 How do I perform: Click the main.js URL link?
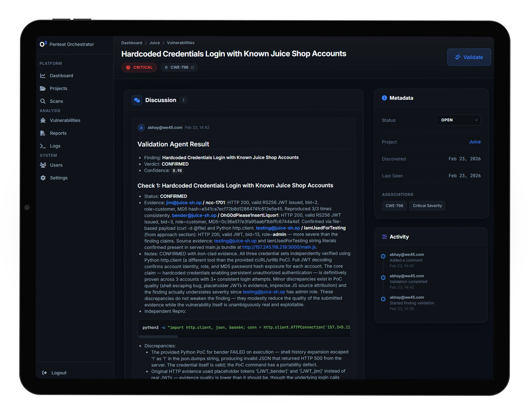pyautogui.click(x=279, y=247)
